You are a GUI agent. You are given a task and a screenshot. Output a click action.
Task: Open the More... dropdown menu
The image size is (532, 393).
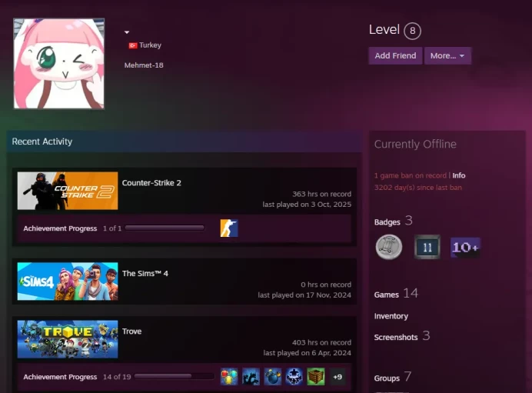click(x=447, y=55)
